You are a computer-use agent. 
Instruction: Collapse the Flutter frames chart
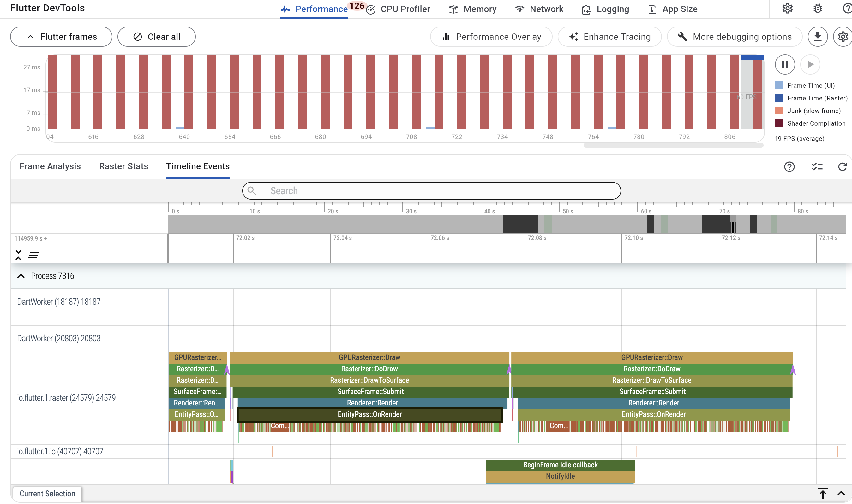tap(61, 37)
